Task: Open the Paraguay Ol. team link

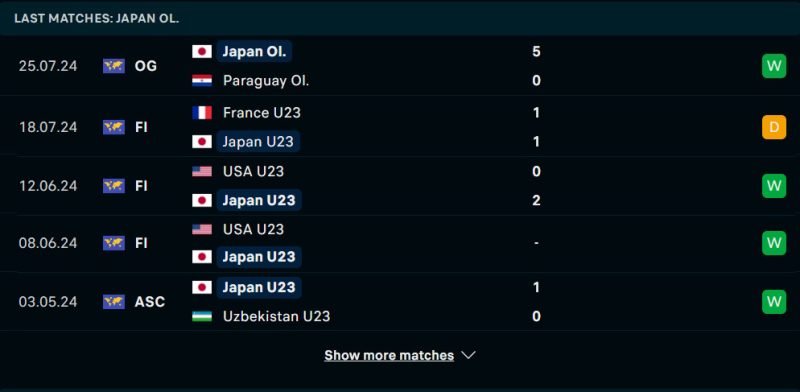Action: pyautogui.click(x=266, y=81)
